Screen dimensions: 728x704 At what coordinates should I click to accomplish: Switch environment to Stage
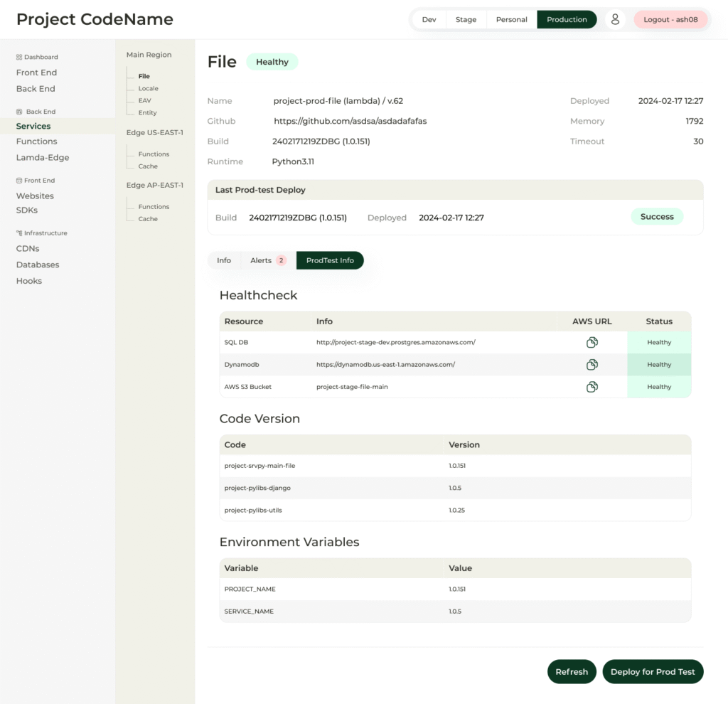click(466, 20)
